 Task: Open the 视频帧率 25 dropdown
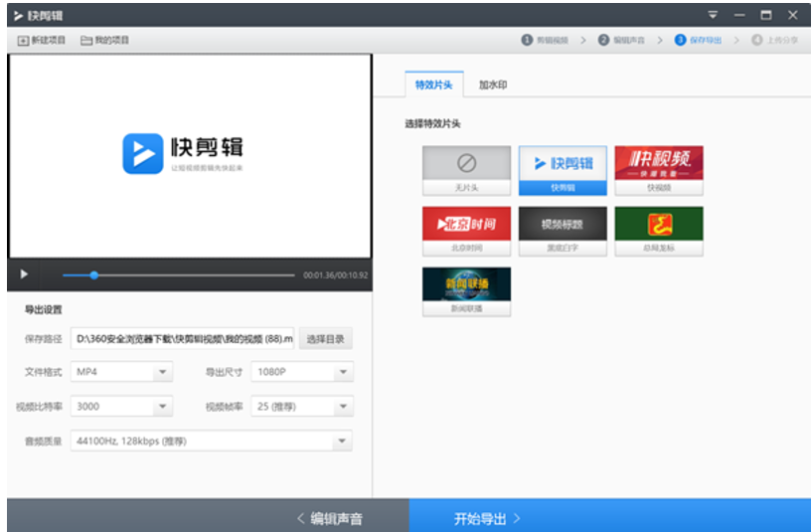point(302,406)
